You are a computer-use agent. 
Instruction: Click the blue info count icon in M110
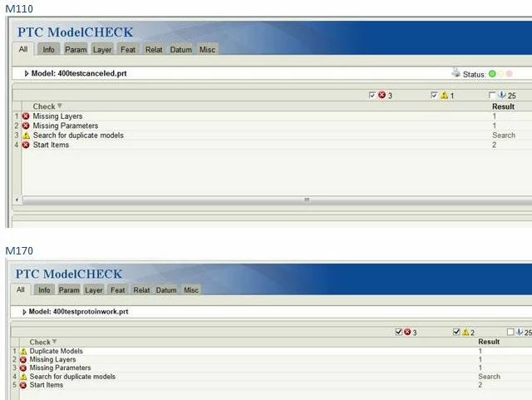(502, 95)
